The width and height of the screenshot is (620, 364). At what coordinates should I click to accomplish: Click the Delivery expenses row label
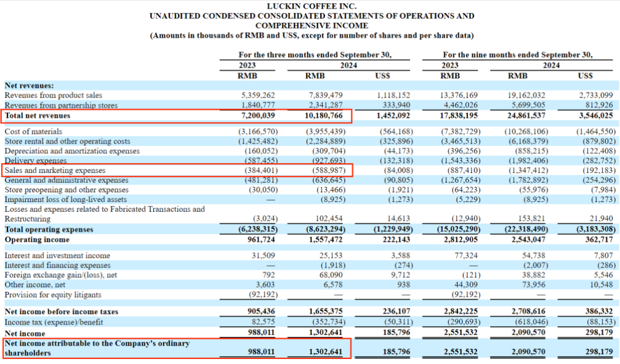pos(36,161)
